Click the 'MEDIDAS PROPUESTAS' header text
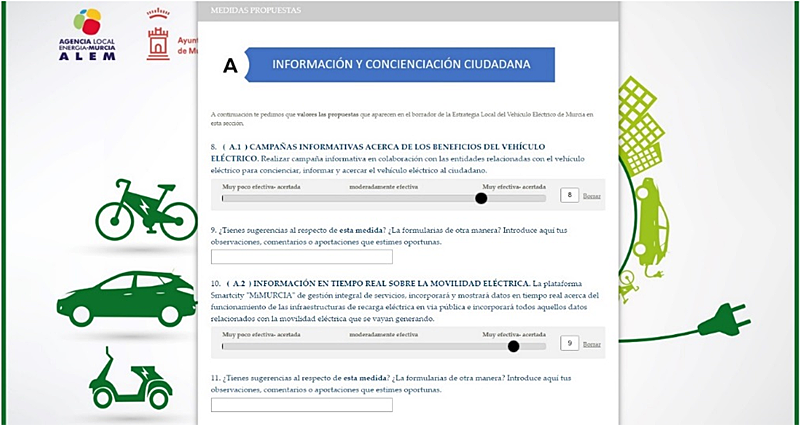The height and width of the screenshot is (425, 800). (x=256, y=10)
